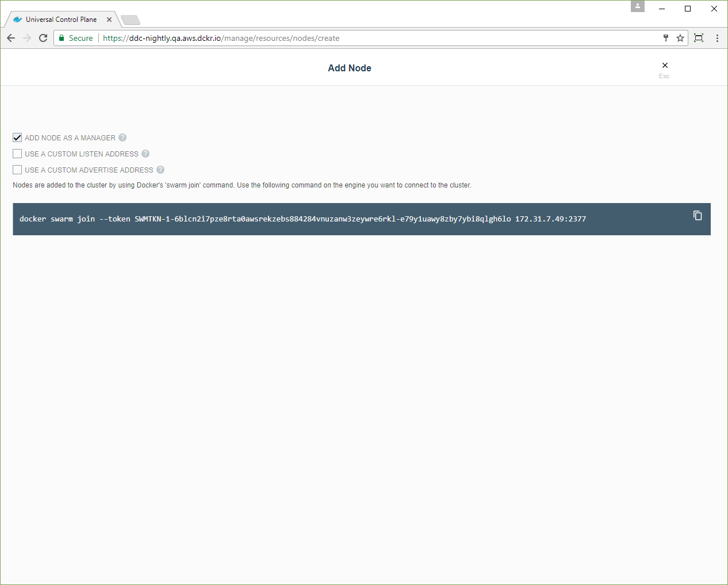Click the saved password key icon
Viewport: 728px width, 585px height.
point(666,38)
